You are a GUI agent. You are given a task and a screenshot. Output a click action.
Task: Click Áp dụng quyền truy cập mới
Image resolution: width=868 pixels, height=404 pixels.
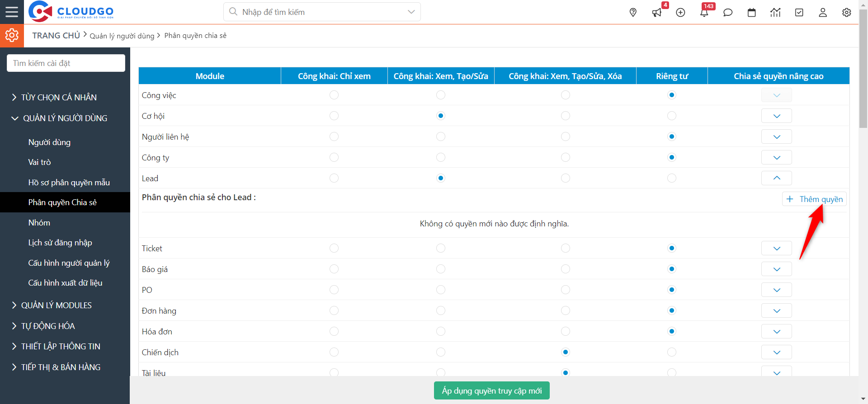(492, 390)
